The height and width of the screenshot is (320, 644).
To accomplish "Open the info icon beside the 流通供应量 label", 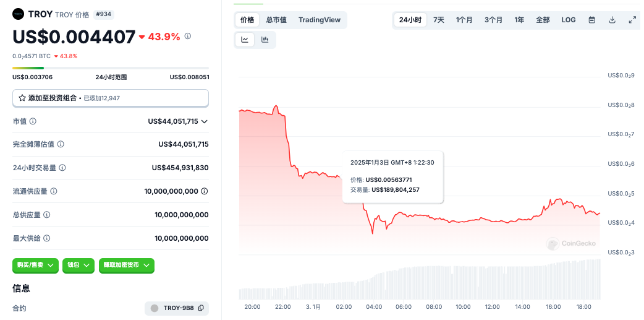I will 53,191.
